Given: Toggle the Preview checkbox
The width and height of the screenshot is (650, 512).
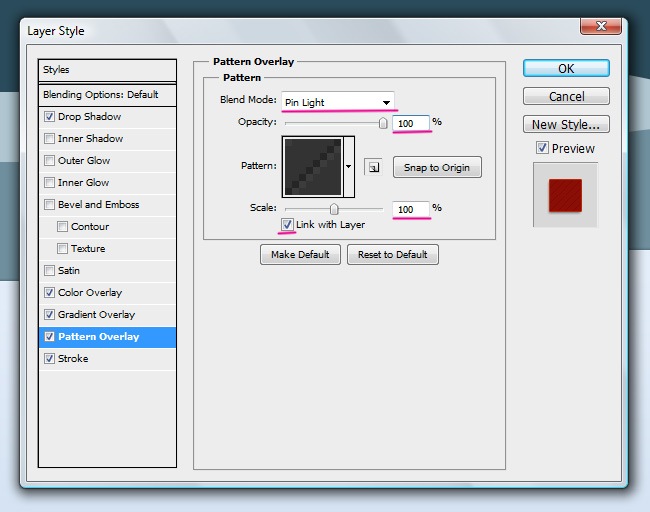Looking at the screenshot, I should pos(542,148).
